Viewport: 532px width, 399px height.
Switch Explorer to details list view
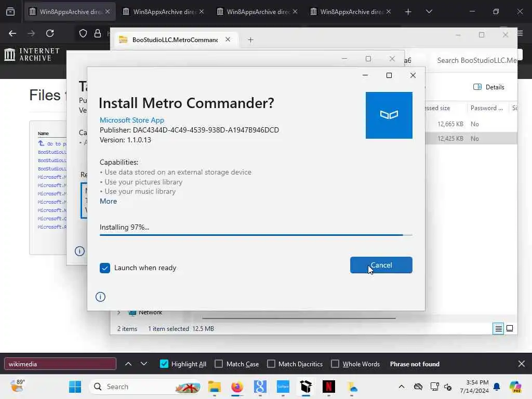tap(498, 328)
